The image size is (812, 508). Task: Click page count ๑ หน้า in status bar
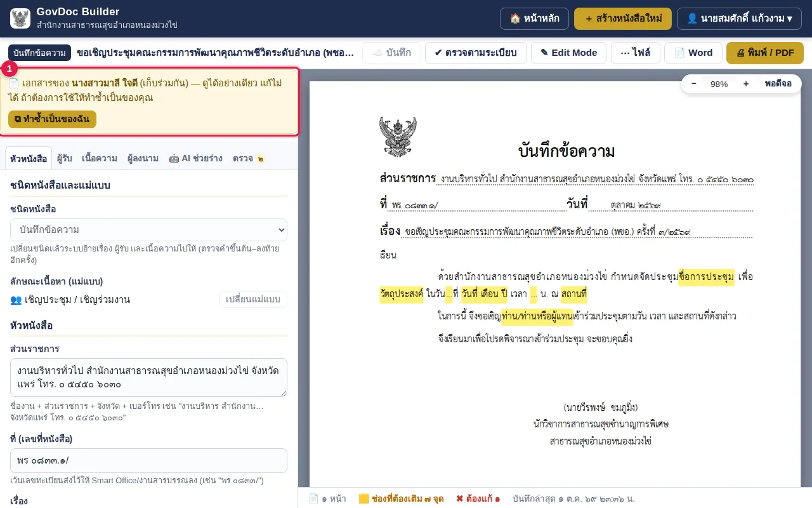click(x=327, y=498)
